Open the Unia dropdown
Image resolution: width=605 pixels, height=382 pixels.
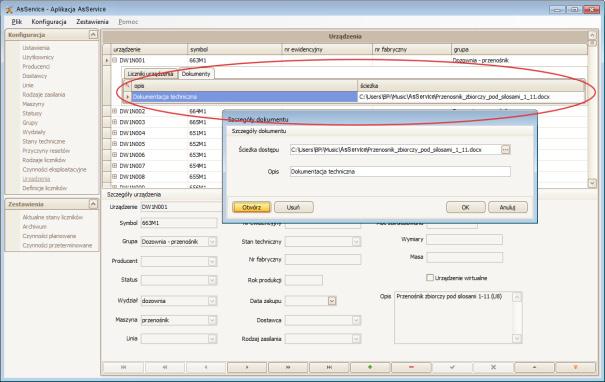tap(212, 338)
